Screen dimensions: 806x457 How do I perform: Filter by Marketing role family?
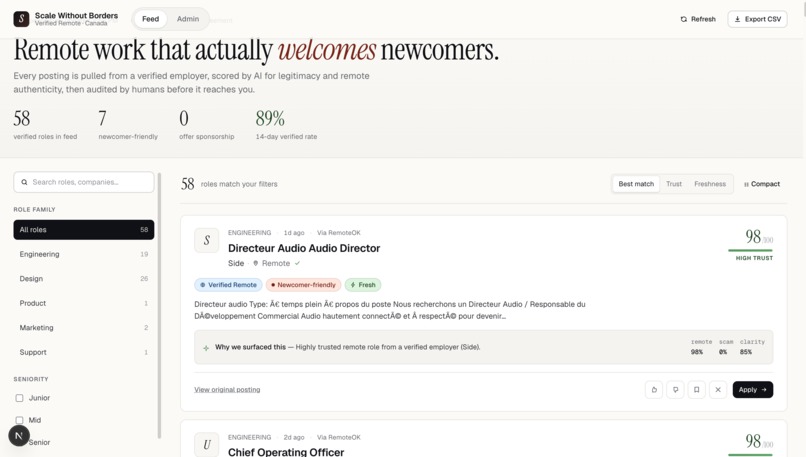84,327
